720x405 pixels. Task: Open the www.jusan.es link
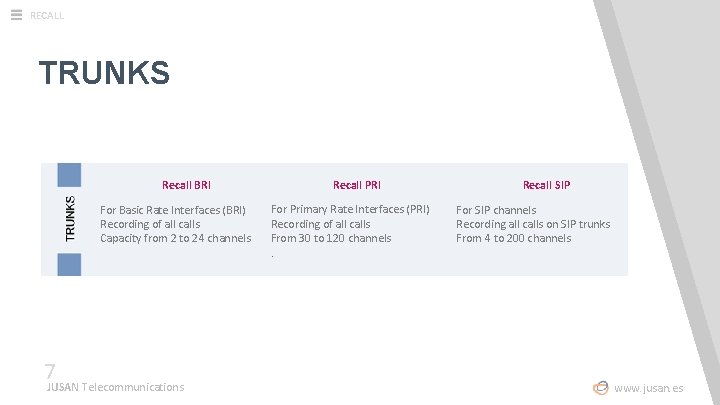(648, 388)
